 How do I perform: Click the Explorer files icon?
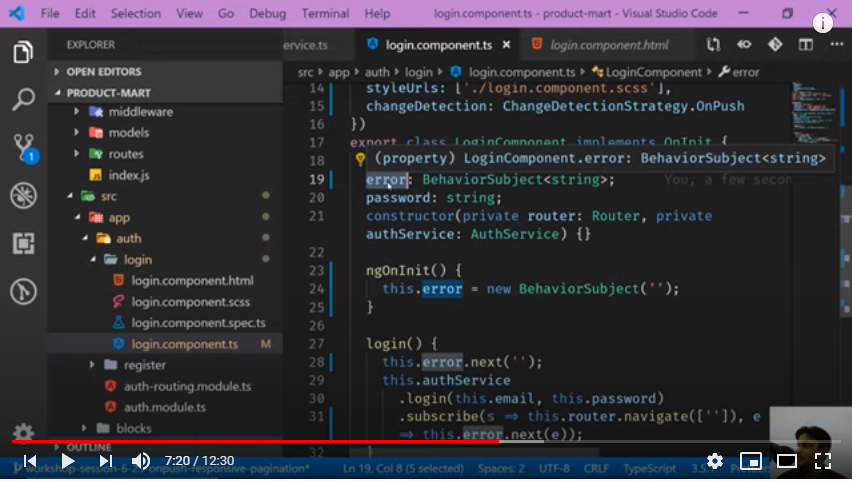[x=23, y=52]
